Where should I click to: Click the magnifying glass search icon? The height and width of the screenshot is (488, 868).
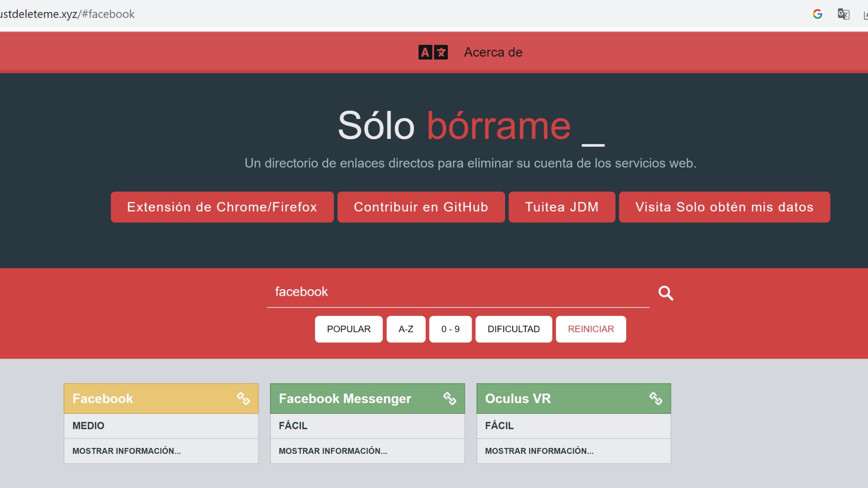665,293
